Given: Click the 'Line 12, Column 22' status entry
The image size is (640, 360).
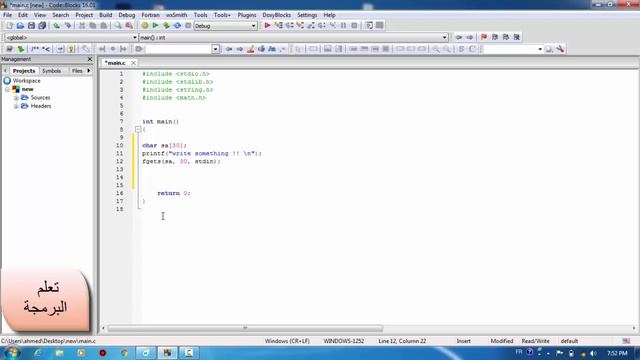Looking at the screenshot, I should [x=402, y=341].
